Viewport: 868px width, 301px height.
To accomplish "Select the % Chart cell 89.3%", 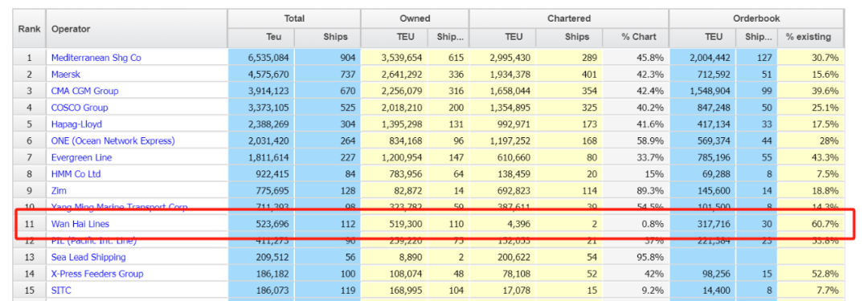I will point(636,190).
